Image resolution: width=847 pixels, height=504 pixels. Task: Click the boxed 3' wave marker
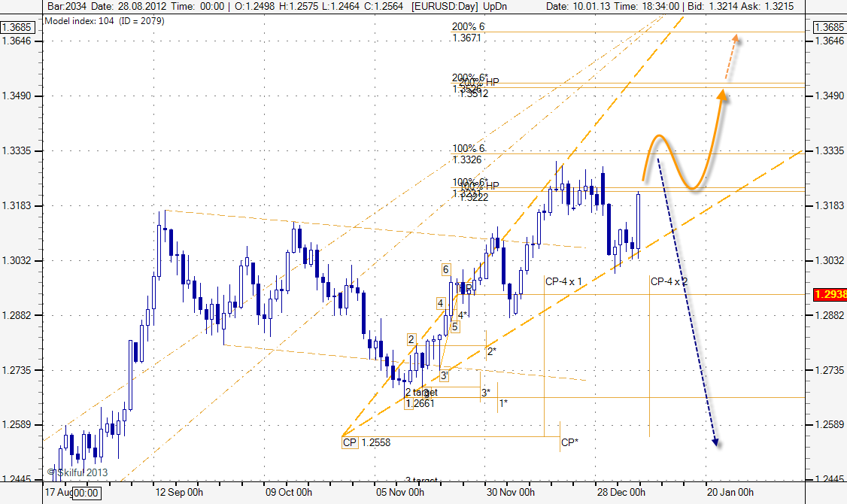(445, 375)
